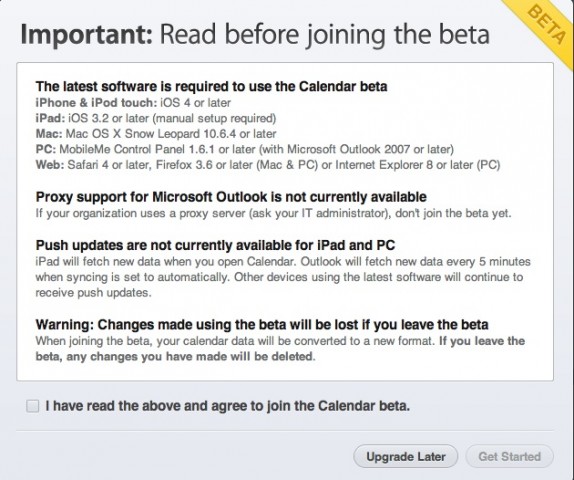The height and width of the screenshot is (480, 574).
Task: Click the 'iPhone & iPod touch' requirement line
Action: (133, 103)
